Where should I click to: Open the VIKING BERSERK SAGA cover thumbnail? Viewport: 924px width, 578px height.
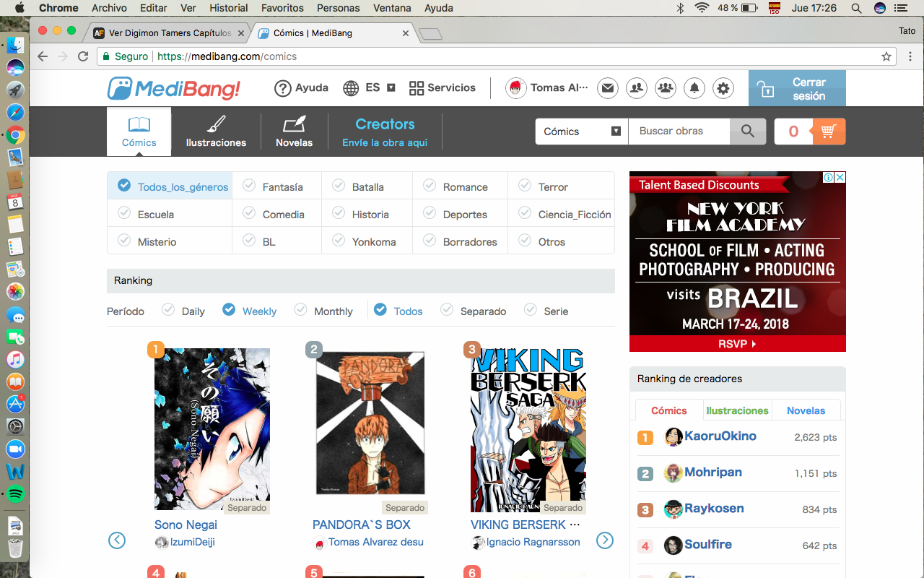(x=528, y=430)
